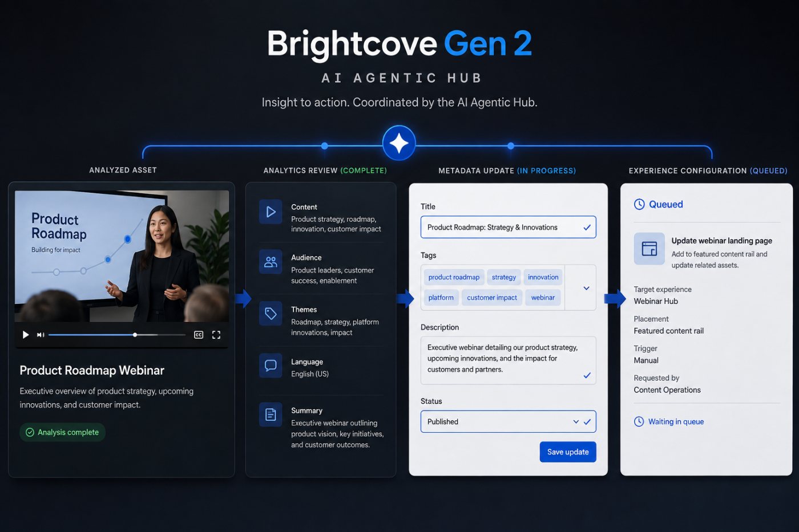Click the Analysis complete badge
Image resolution: width=799 pixels, height=532 pixels.
[x=62, y=432]
